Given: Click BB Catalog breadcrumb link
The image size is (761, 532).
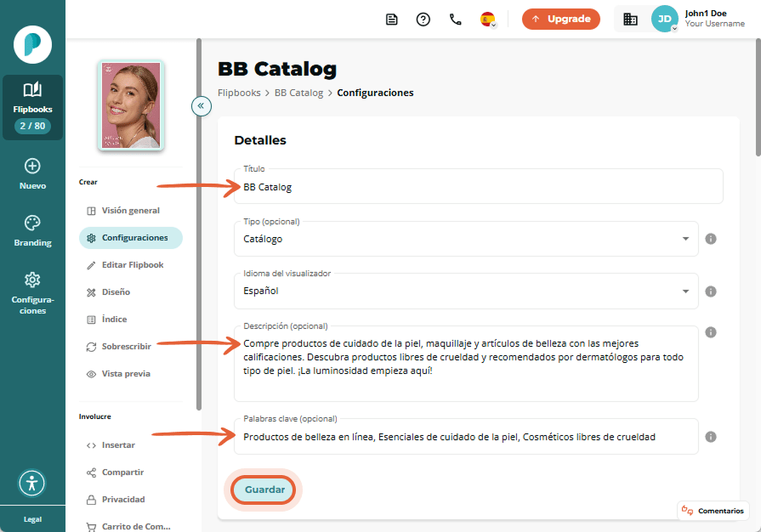Looking at the screenshot, I should (x=298, y=93).
